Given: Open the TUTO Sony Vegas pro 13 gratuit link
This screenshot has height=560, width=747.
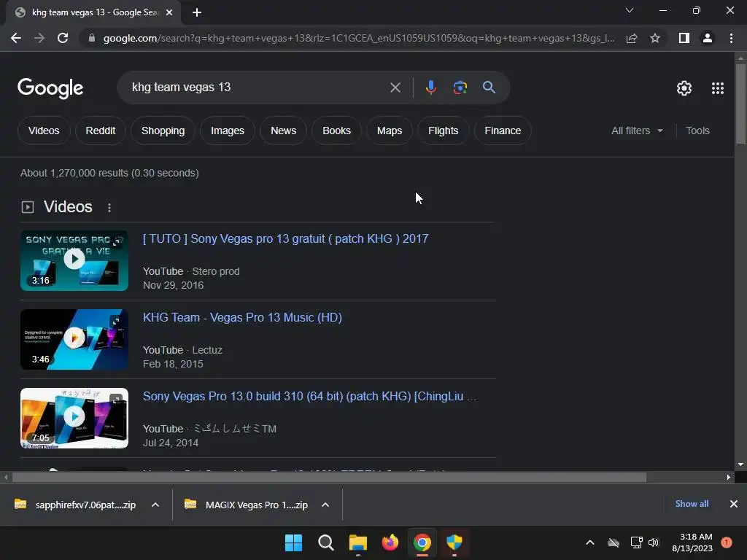Looking at the screenshot, I should [x=285, y=238].
